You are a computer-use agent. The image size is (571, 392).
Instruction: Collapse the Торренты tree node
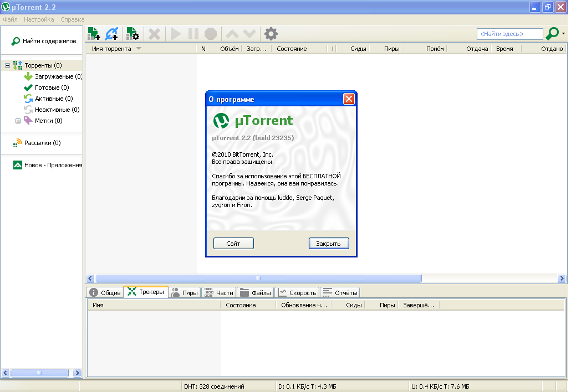[7, 65]
